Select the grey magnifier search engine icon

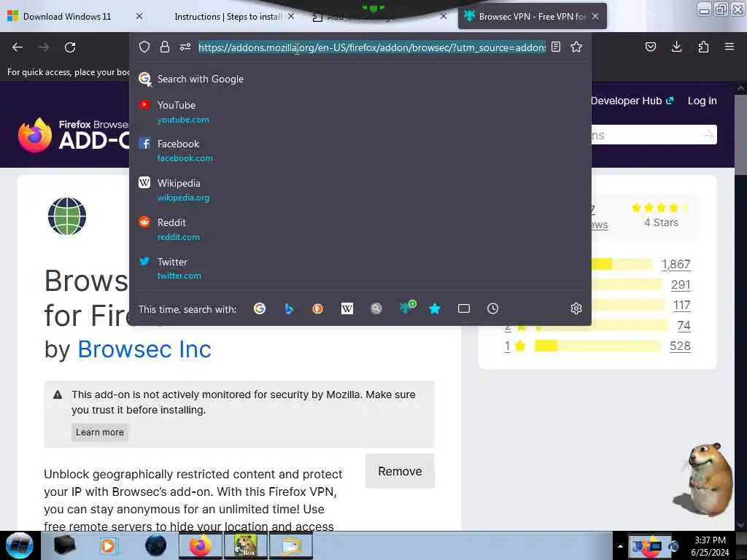(376, 308)
